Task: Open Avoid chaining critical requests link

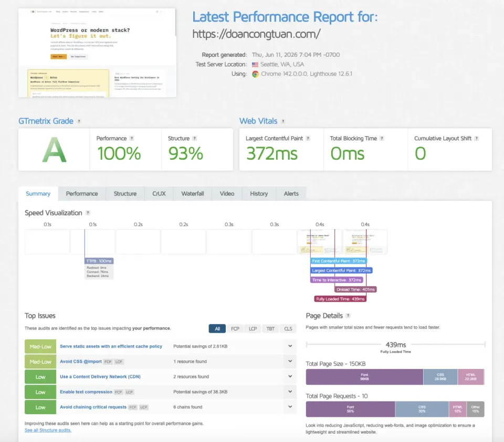Action: [x=93, y=407]
